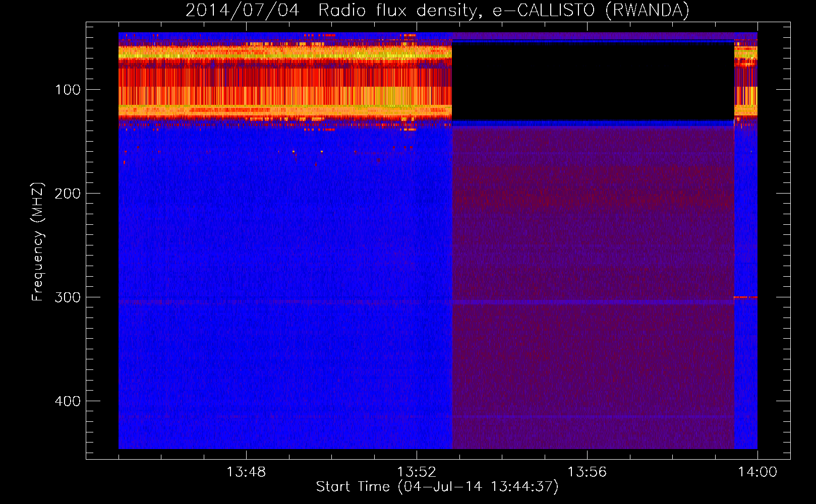Click the short red line near 300 MHz

click(745, 297)
